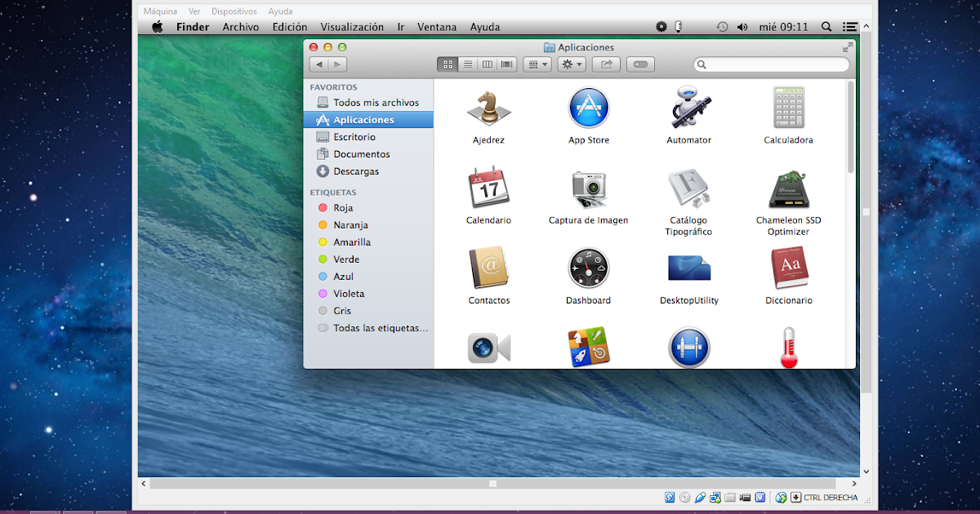Select Todos mis archivos in sidebar
The width and height of the screenshot is (980, 514).
[x=368, y=103]
